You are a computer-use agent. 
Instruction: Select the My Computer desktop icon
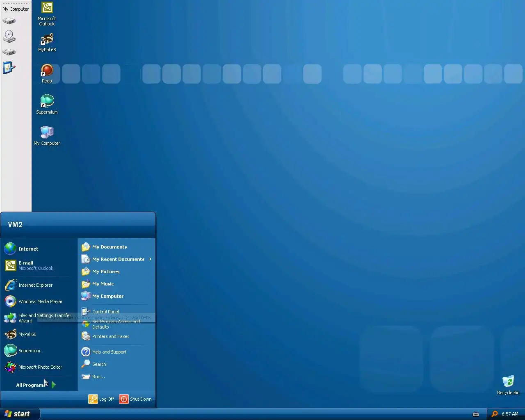(47, 136)
